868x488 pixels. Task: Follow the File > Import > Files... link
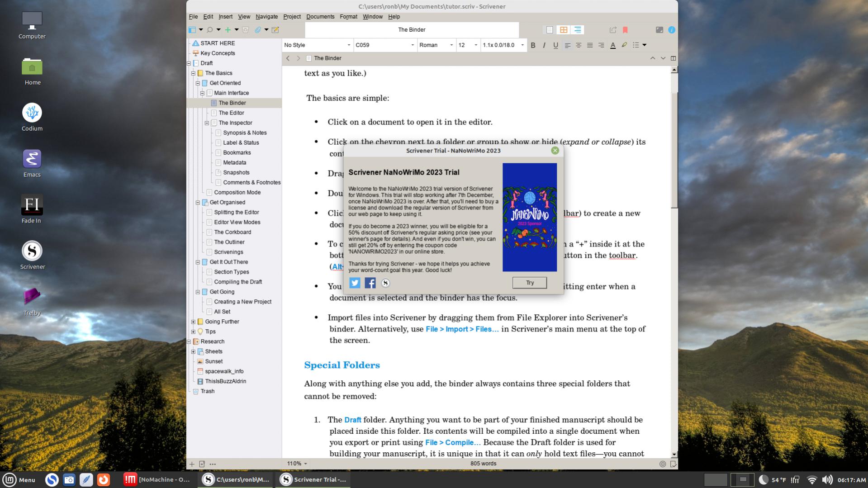(462, 329)
